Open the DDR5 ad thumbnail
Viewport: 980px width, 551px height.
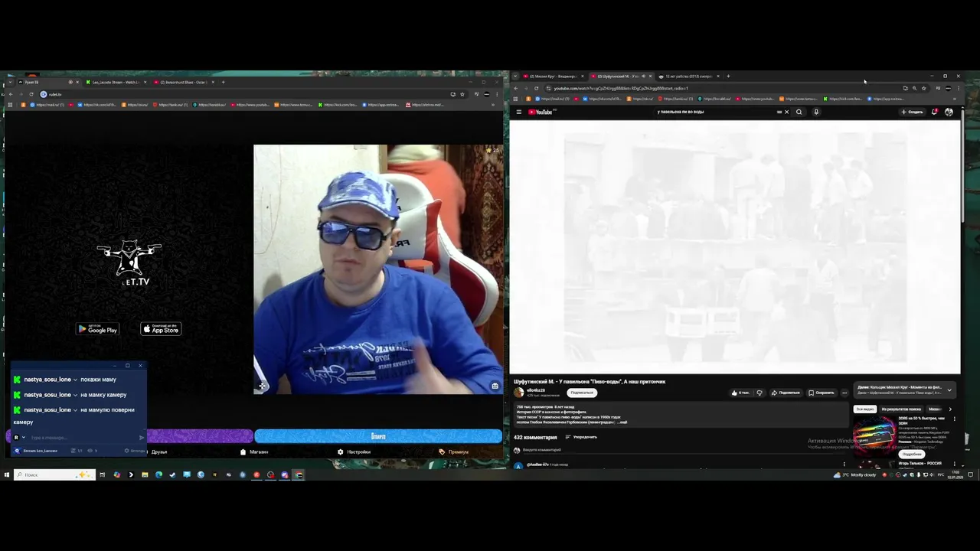click(875, 435)
